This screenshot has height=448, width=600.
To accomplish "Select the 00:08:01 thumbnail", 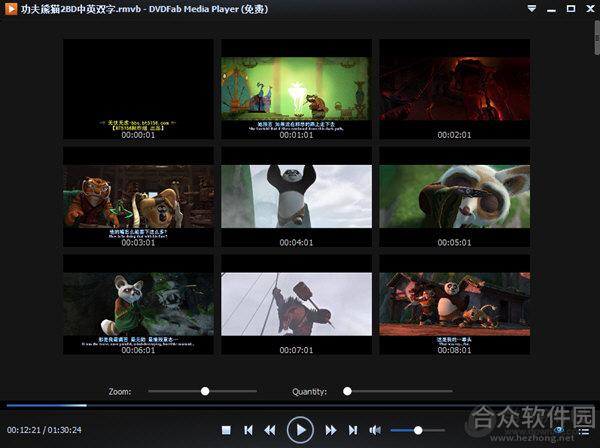I will click(x=455, y=305).
